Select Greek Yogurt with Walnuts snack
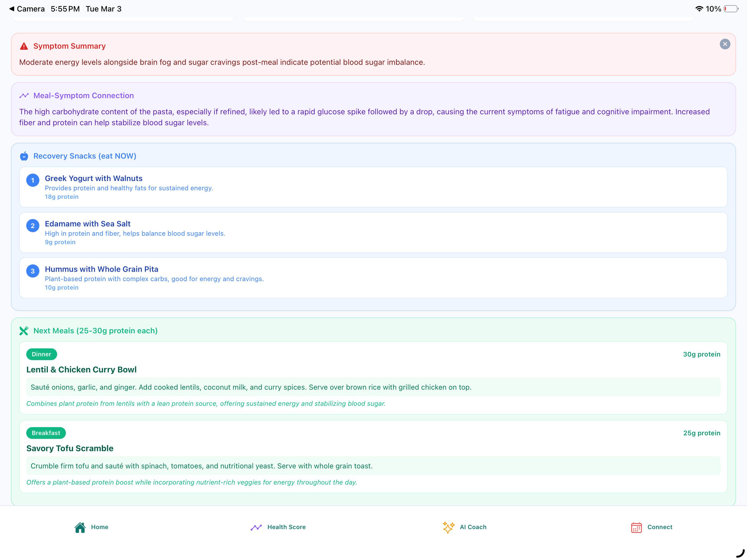 tap(373, 187)
